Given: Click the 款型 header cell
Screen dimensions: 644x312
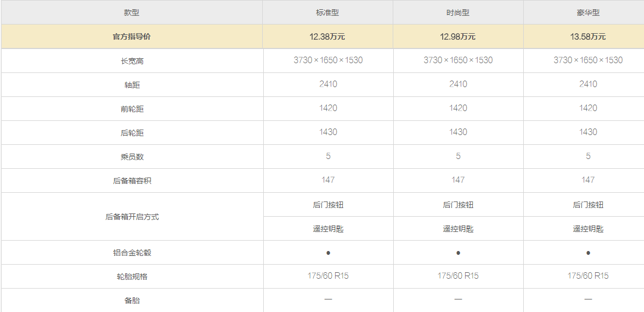Looking at the screenshot, I should click(132, 13).
